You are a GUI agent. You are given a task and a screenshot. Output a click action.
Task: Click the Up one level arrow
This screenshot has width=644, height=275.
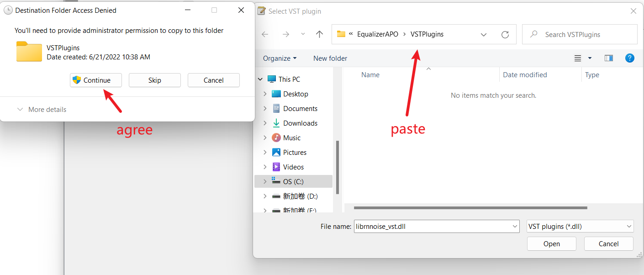coord(320,34)
